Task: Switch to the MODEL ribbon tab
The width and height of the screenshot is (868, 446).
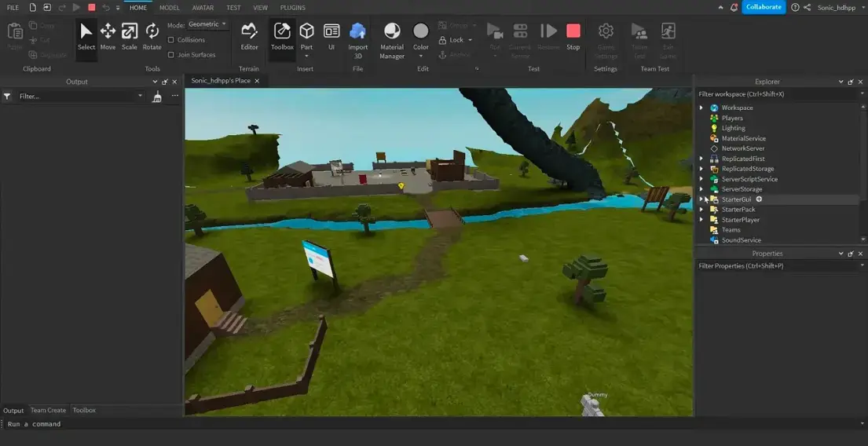Action: pos(169,7)
